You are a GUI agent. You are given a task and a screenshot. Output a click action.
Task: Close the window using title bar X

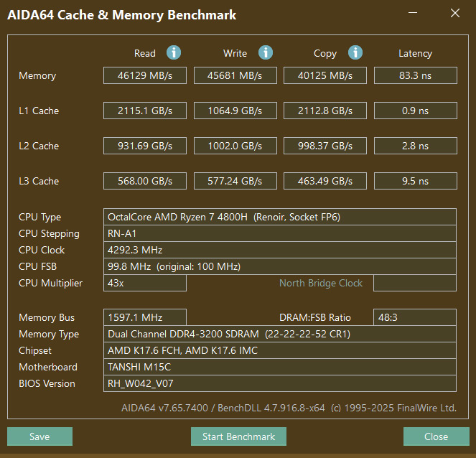(454, 14)
